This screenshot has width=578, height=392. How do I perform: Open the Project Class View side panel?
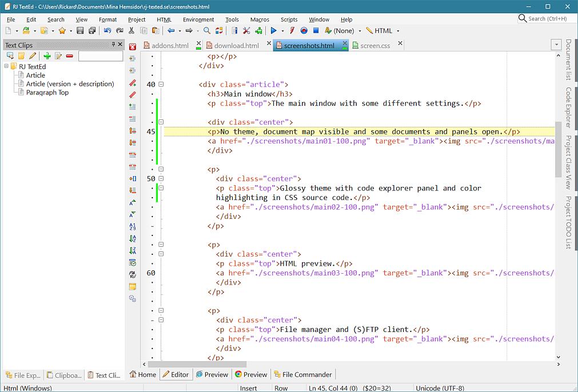coord(568,162)
